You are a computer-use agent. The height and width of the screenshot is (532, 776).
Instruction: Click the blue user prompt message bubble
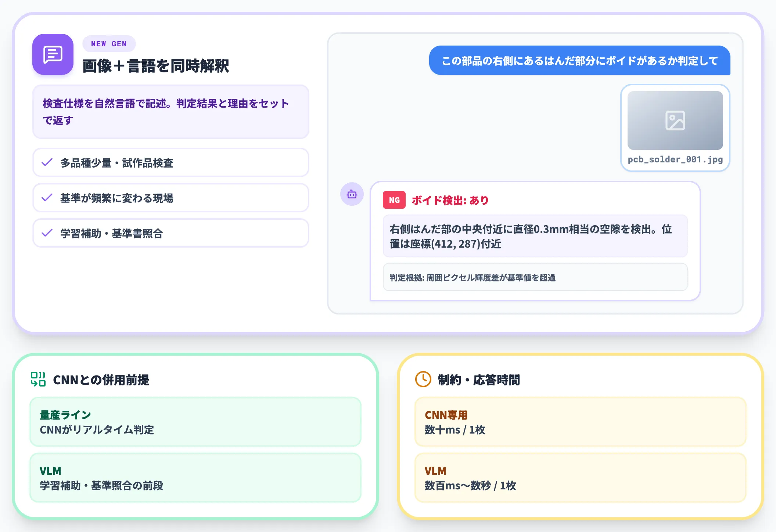579,60
